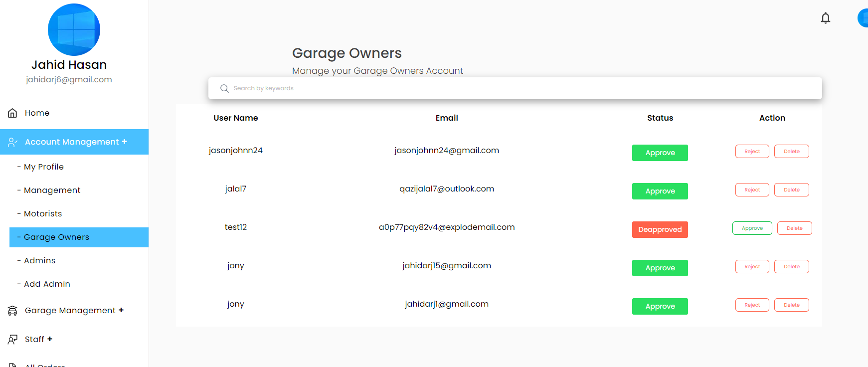Click the Staff person icon
The image size is (868, 367).
click(x=12, y=340)
